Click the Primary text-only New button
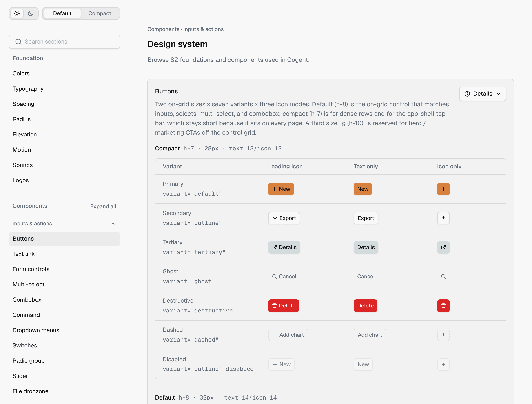 (363, 189)
